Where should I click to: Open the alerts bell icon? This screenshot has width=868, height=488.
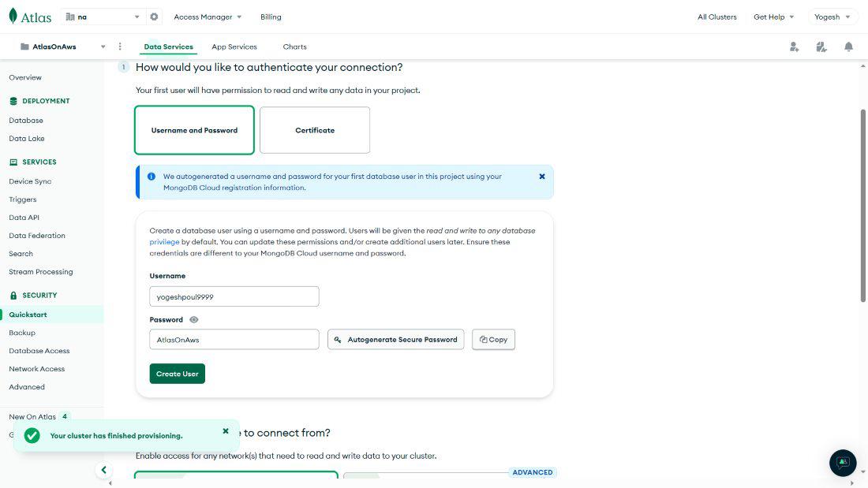tap(848, 47)
